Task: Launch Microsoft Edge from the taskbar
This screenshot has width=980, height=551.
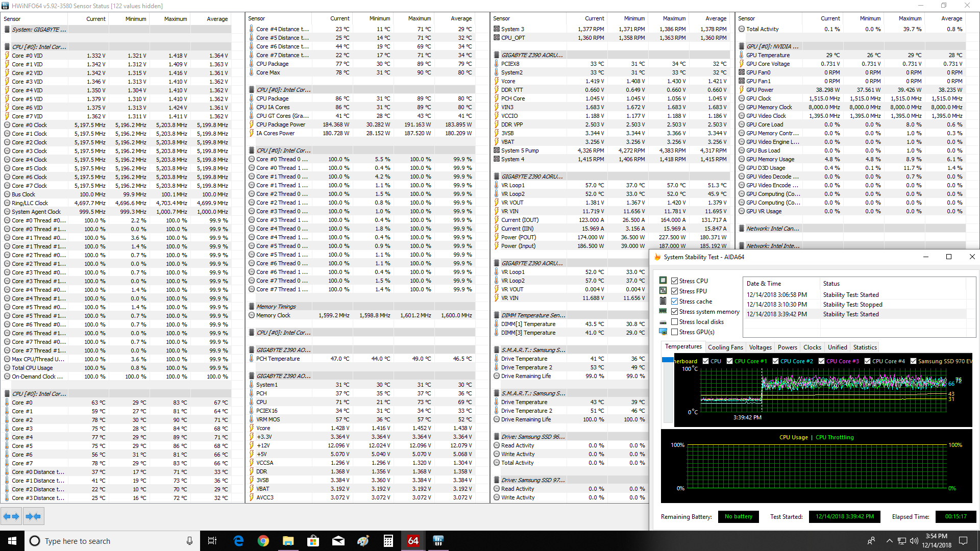Action: (x=238, y=541)
